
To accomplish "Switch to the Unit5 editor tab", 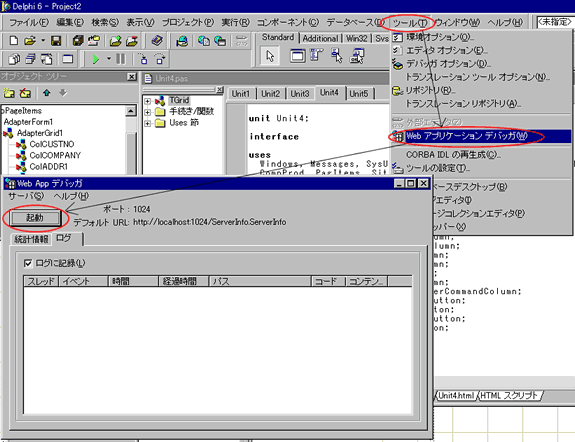I will pos(359,94).
